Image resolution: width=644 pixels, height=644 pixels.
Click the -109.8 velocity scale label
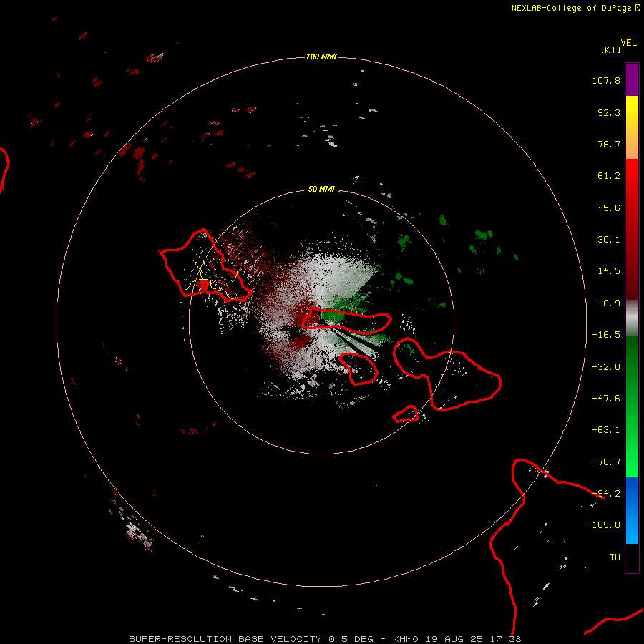604,525
